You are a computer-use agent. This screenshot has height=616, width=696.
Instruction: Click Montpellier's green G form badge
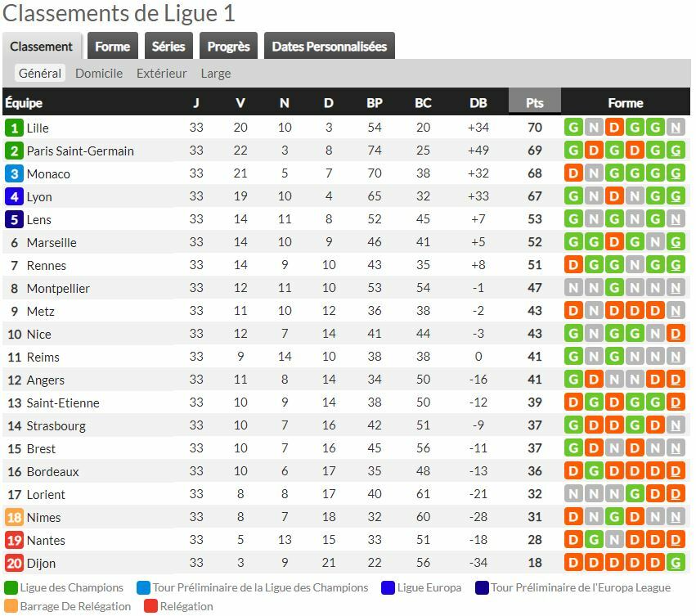(614, 288)
